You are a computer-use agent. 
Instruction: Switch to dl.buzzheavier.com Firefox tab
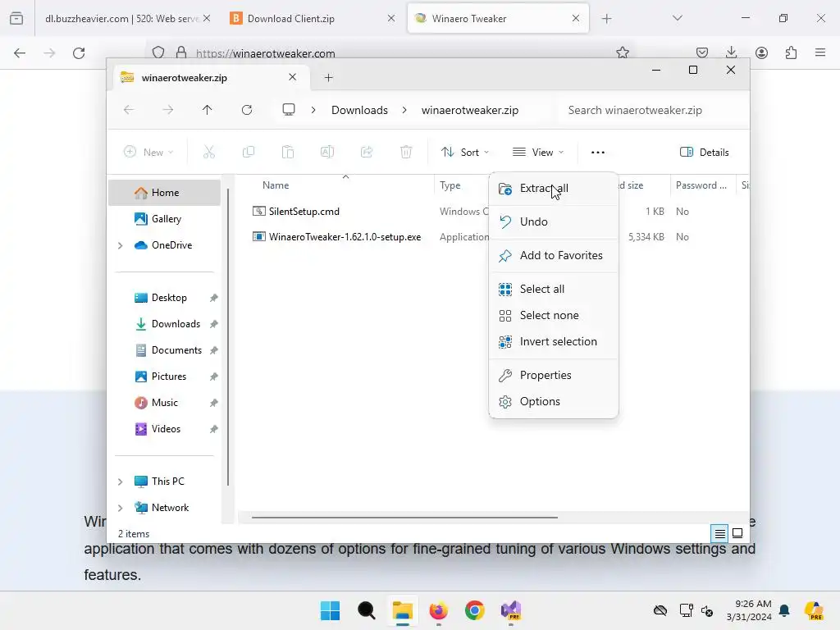[129, 19]
